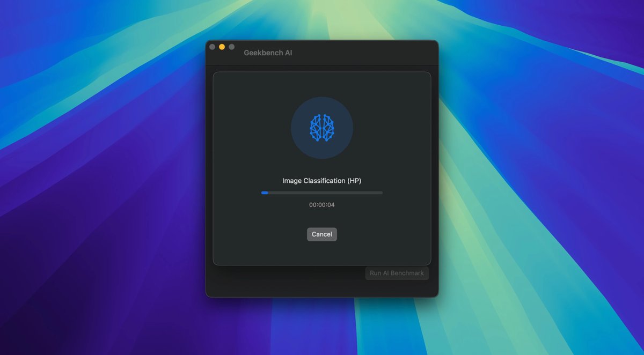Click the Geekbench AI window title
The height and width of the screenshot is (355, 644).
(268, 53)
